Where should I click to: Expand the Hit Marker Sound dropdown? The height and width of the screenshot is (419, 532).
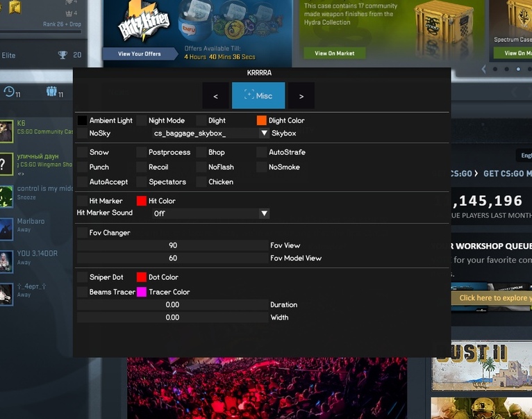[264, 213]
